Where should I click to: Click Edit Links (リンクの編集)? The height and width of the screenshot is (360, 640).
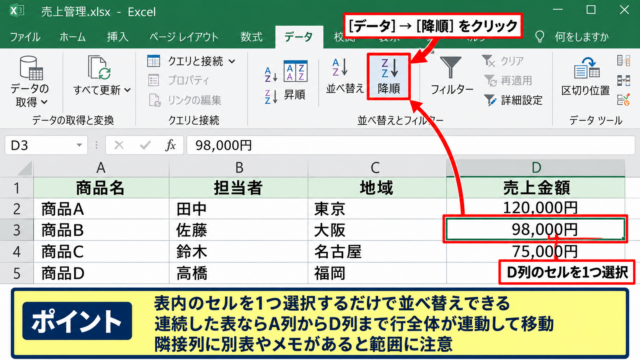point(185,100)
